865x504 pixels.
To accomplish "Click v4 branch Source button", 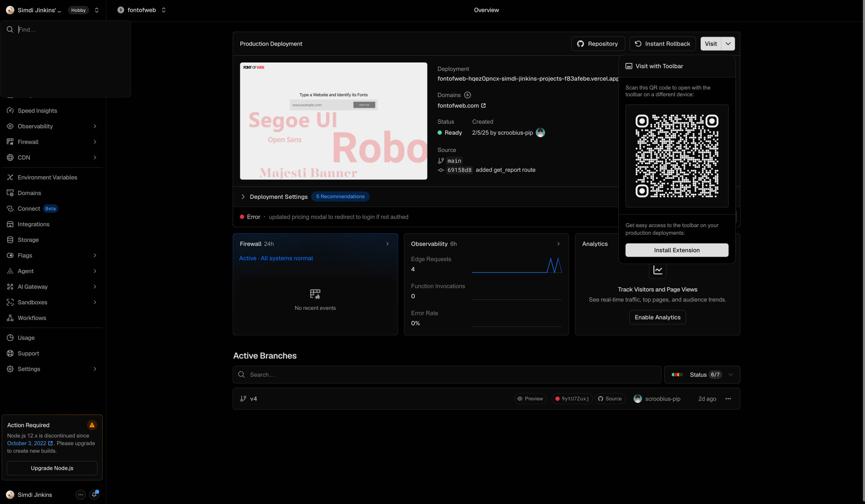I will point(610,399).
